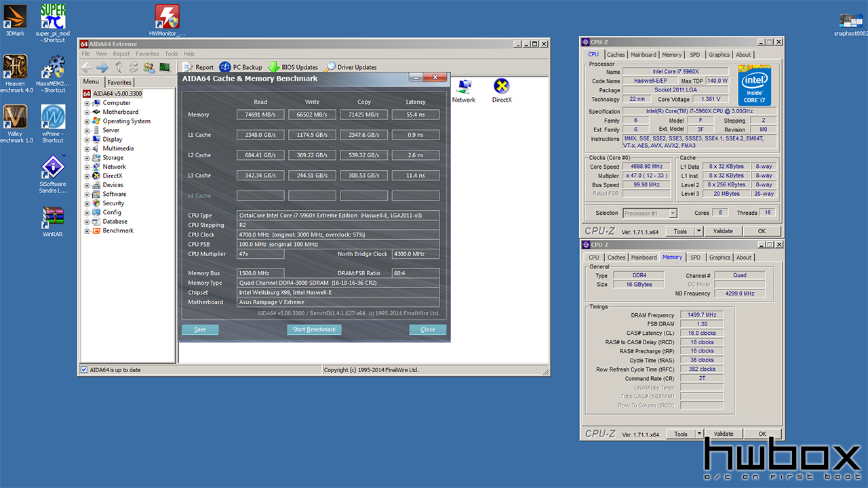Click the Intel Core i7 logo in CPU-Z
Image resolution: width=868 pixels, height=488 pixels.
pos(755,85)
